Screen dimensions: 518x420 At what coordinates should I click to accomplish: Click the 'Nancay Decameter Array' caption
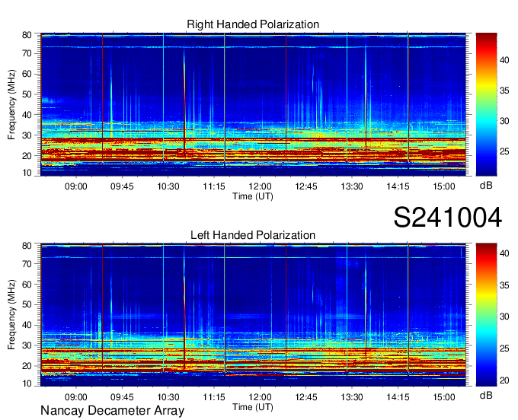point(112,411)
